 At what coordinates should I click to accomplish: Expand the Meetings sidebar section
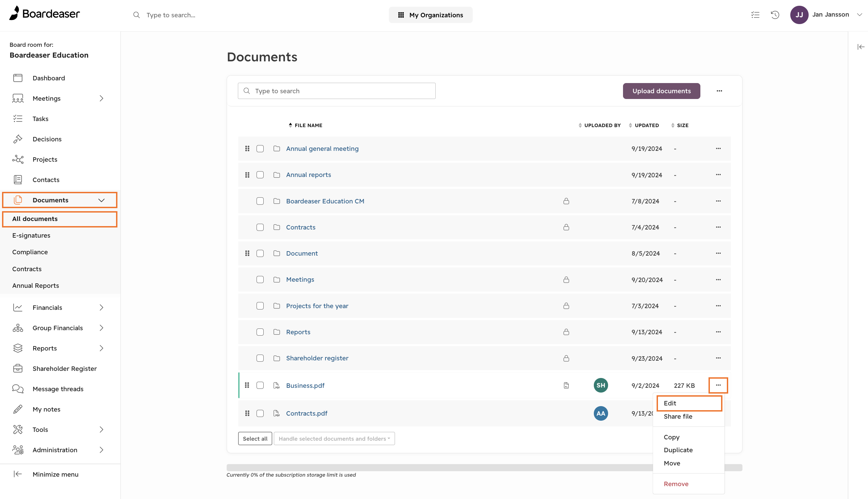(101, 98)
